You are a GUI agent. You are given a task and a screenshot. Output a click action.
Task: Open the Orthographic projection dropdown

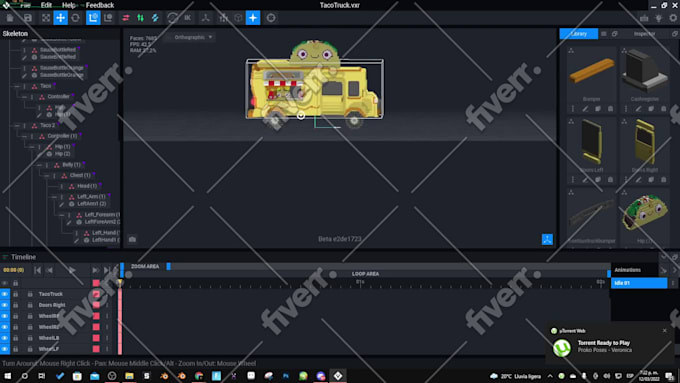(x=193, y=37)
